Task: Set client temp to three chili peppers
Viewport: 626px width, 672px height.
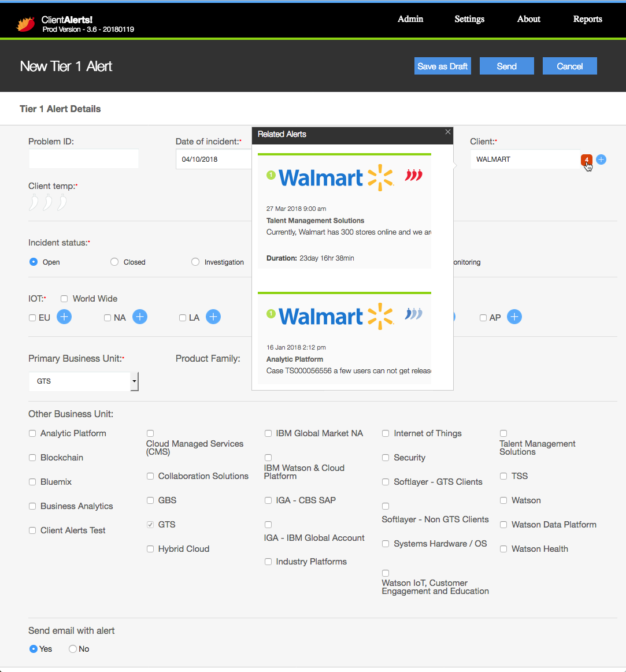Action: tap(62, 202)
